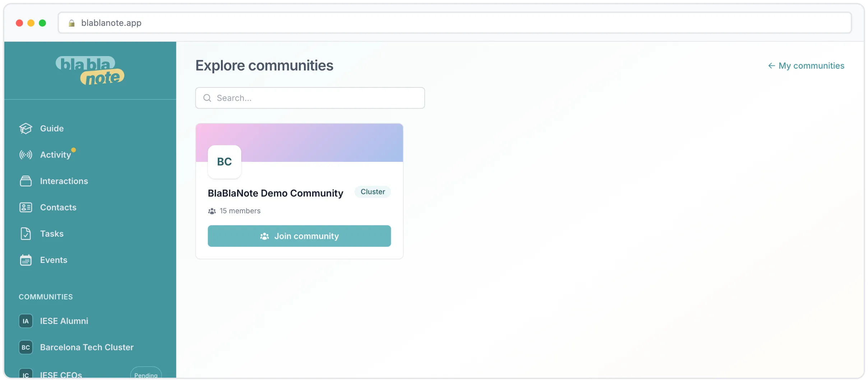Click the Explore communities heading
This screenshot has width=868, height=382.
264,65
